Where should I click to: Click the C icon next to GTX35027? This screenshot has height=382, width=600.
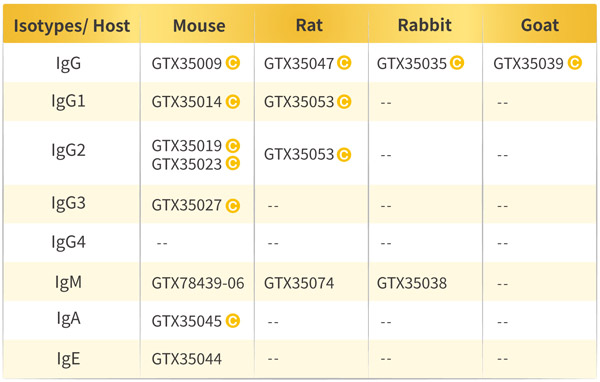[x=233, y=206]
